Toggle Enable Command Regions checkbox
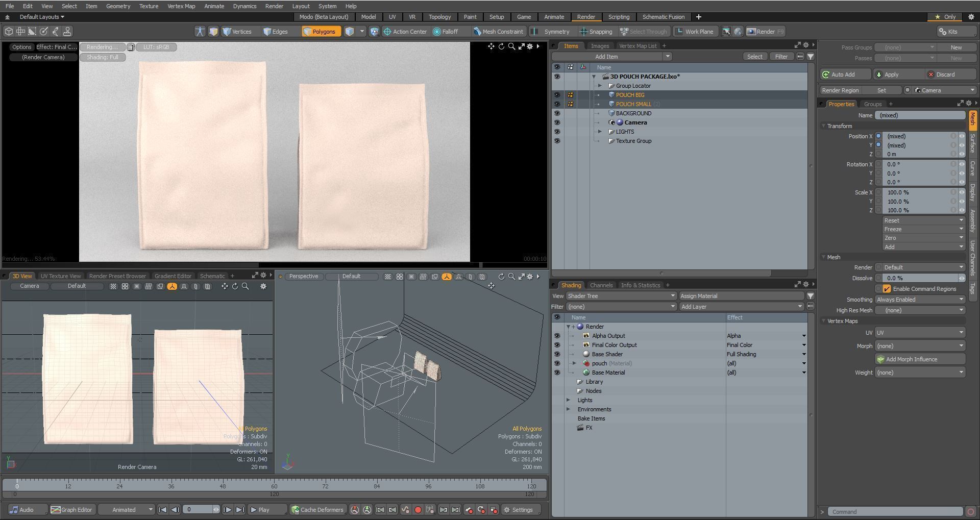The image size is (980, 520). tap(887, 289)
